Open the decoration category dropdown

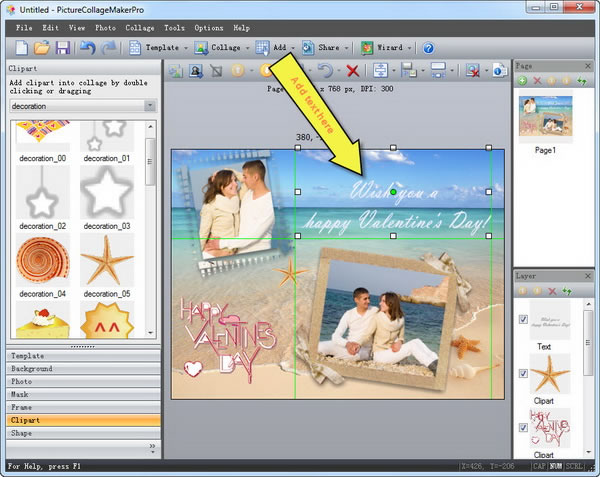pos(149,105)
